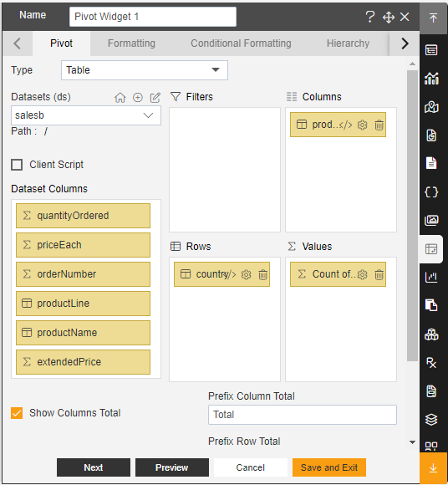
Task: Delete the prod column field
Action: click(379, 125)
